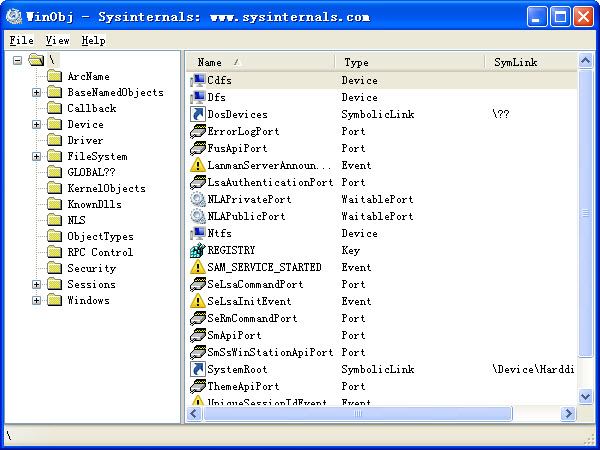Click the horizontal scrollbar right arrow
Screen dimensions: 600x450
[x=569, y=413]
